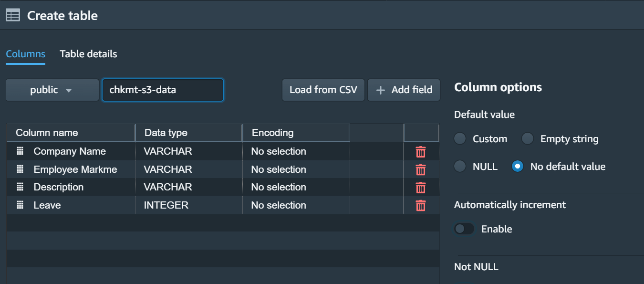Click the trash icon for Description row
The width and height of the screenshot is (644, 284).
pos(420,187)
